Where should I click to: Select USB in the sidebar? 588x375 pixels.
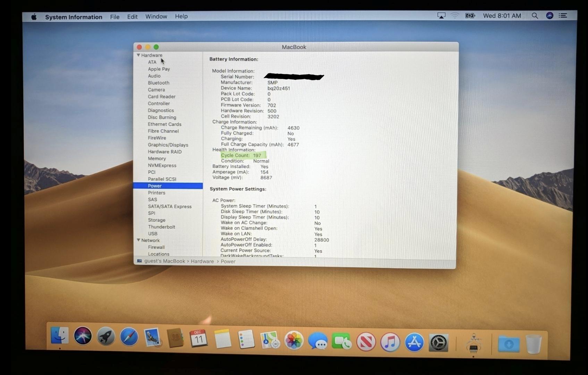153,234
